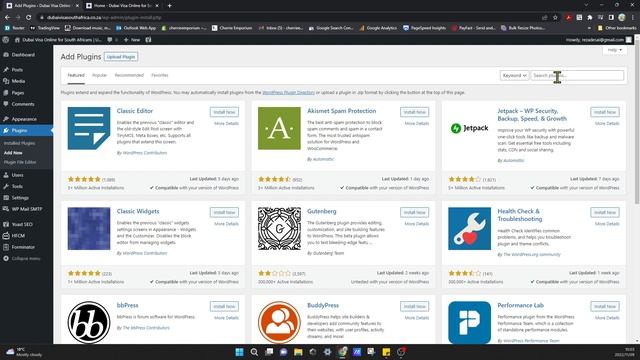Bookmark this page with the star icon
Viewport: 640px width, 360px height.
(555, 18)
